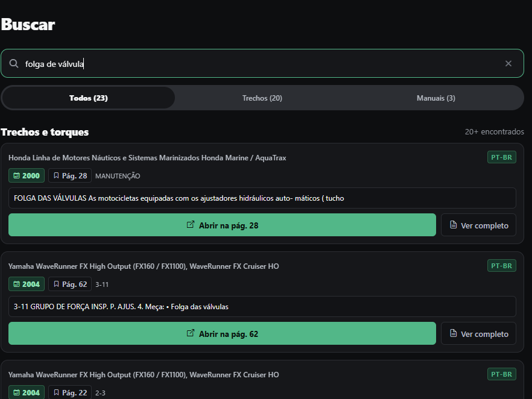Click the 20+ encontrados count
532x399 pixels.
tap(495, 131)
